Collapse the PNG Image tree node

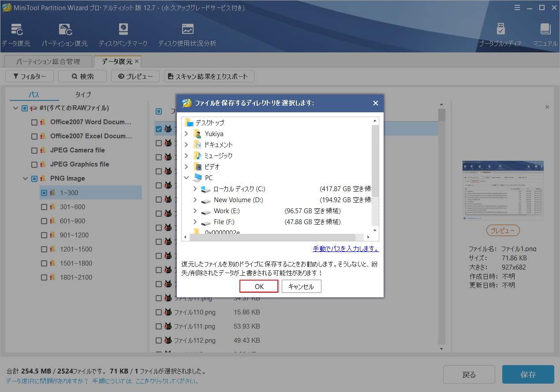(x=25, y=178)
